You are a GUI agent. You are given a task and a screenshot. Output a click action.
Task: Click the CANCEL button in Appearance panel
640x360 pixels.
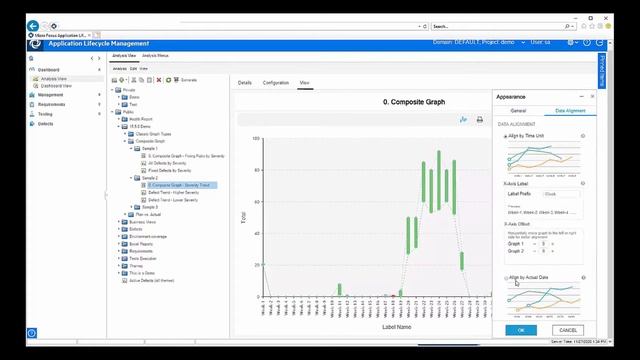click(x=568, y=330)
